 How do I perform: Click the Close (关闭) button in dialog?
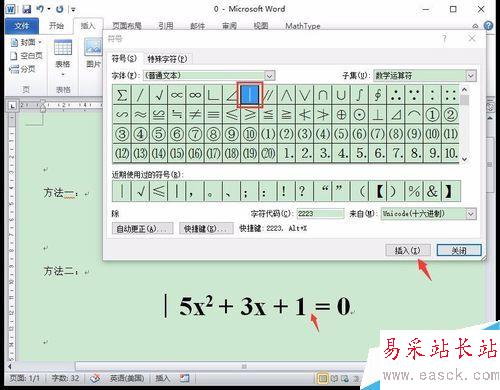tap(459, 250)
